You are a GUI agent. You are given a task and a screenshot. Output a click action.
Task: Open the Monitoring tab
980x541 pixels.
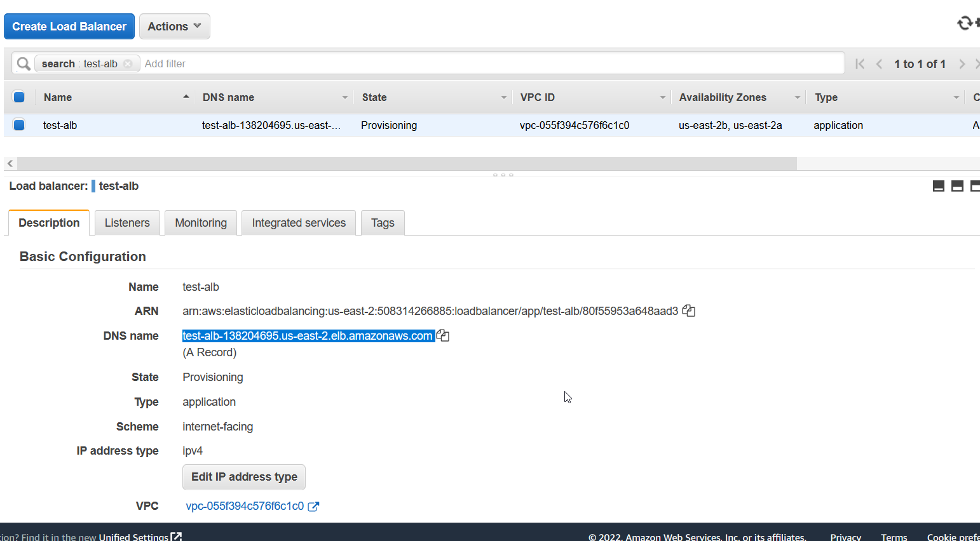201,223
